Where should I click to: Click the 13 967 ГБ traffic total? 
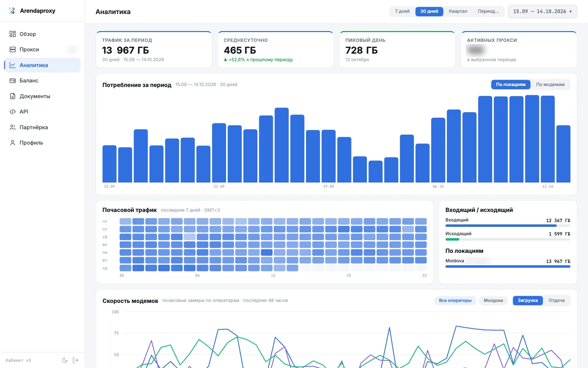[x=125, y=50]
